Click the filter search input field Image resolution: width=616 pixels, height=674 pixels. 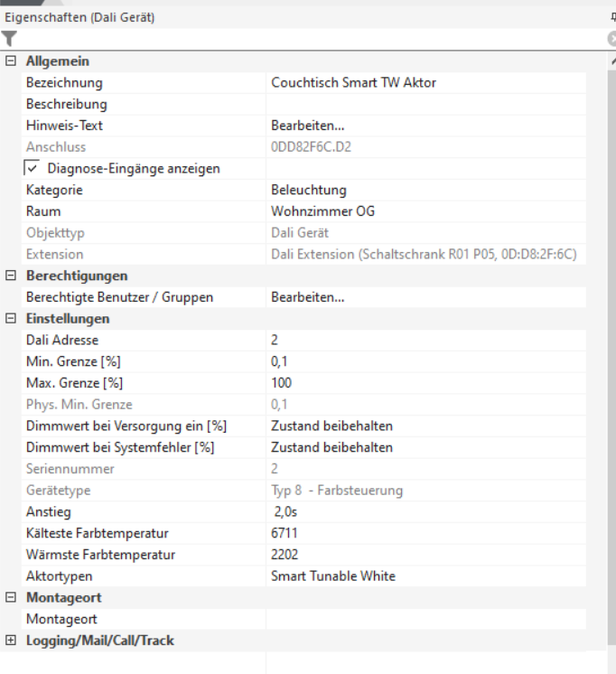(312, 39)
